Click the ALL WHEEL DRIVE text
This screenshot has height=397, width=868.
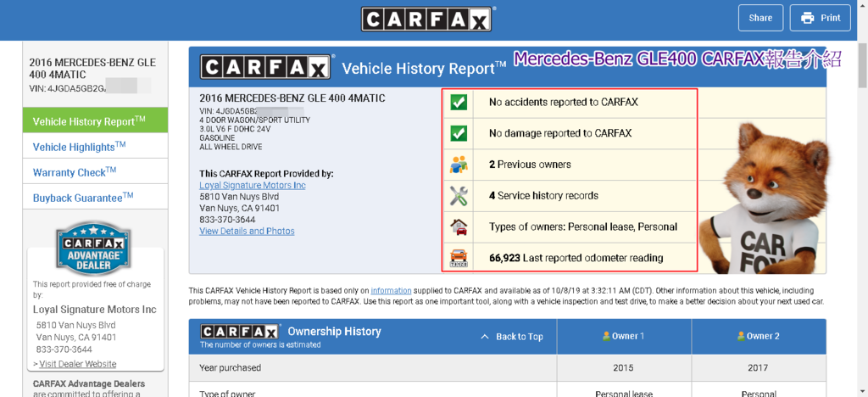tap(231, 147)
